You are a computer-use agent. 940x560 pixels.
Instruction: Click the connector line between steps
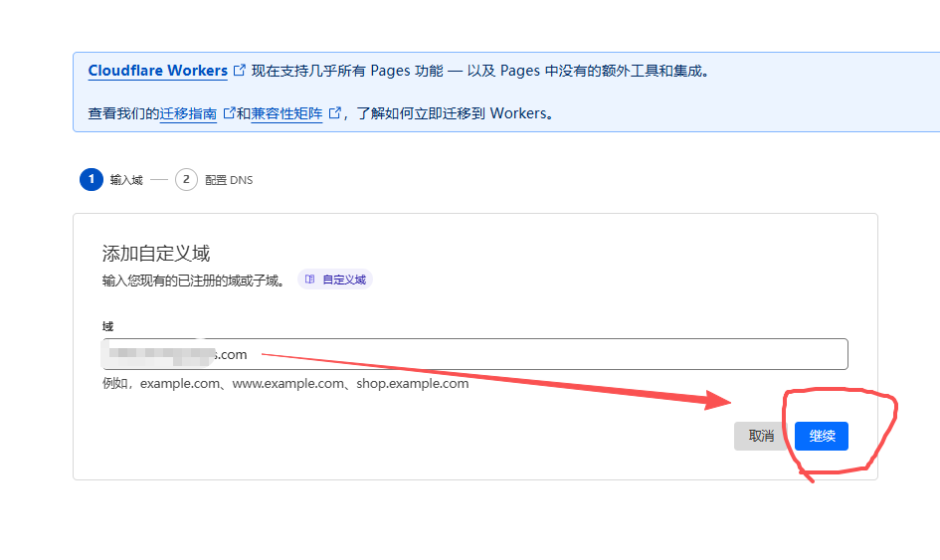click(x=159, y=180)
